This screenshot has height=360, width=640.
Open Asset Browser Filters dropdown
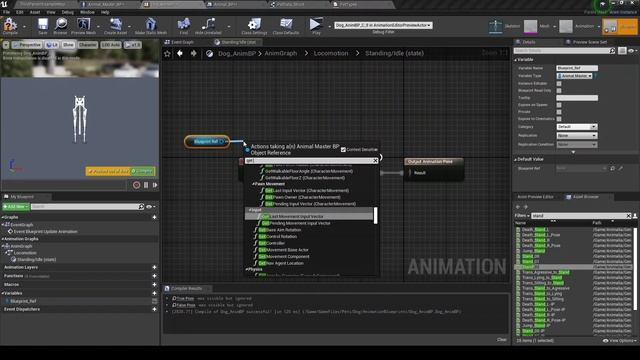coord(522,216)
